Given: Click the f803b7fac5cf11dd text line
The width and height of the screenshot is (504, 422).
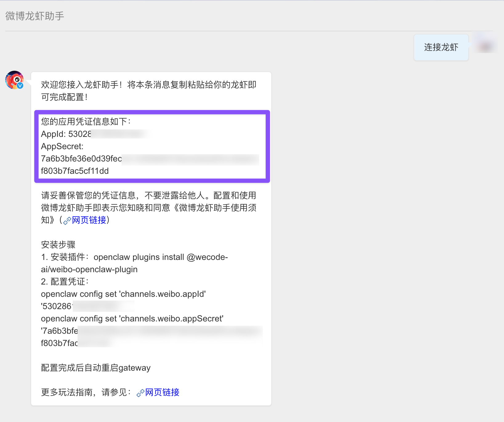Looking at the screenshot, I should 75,171.
